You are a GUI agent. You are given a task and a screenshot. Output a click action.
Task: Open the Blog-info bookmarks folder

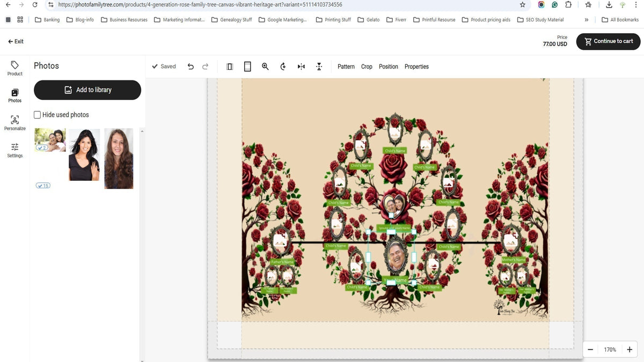80,20
